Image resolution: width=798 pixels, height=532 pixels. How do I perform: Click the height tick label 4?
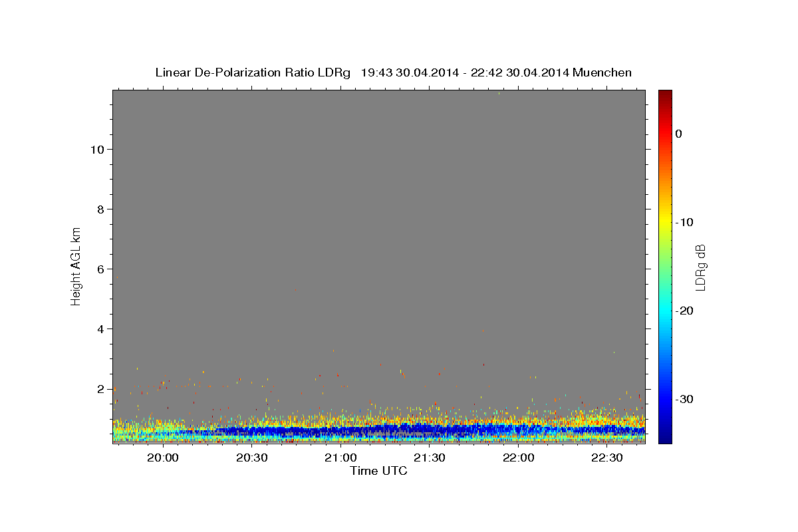click(x=100, y=329)
